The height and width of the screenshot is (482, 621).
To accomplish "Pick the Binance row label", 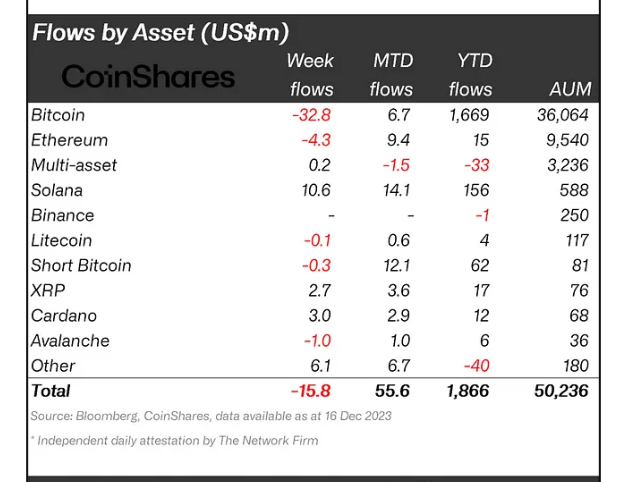I will (62, 215).
